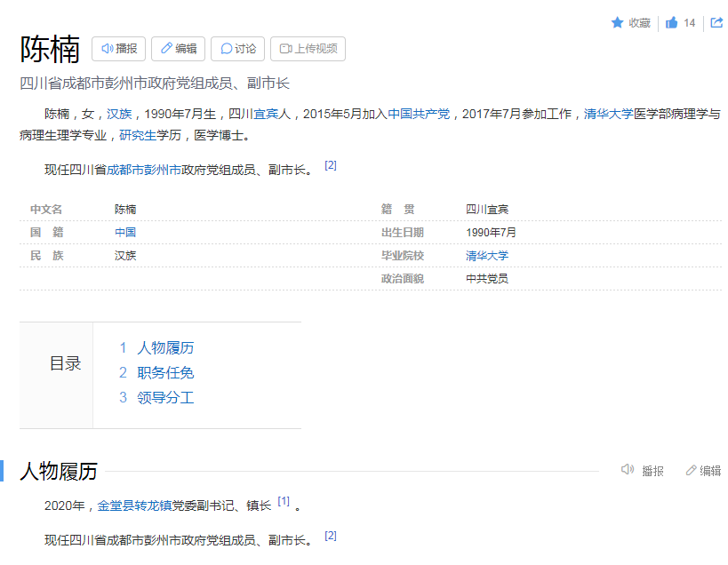Click the 毕业院校 field label

pyautogui.click(x=403, y=256)
